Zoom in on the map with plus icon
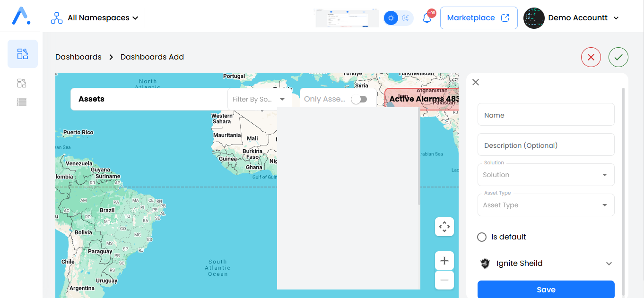The width and height of the screenshot is (644, 298). click(444, 260)
